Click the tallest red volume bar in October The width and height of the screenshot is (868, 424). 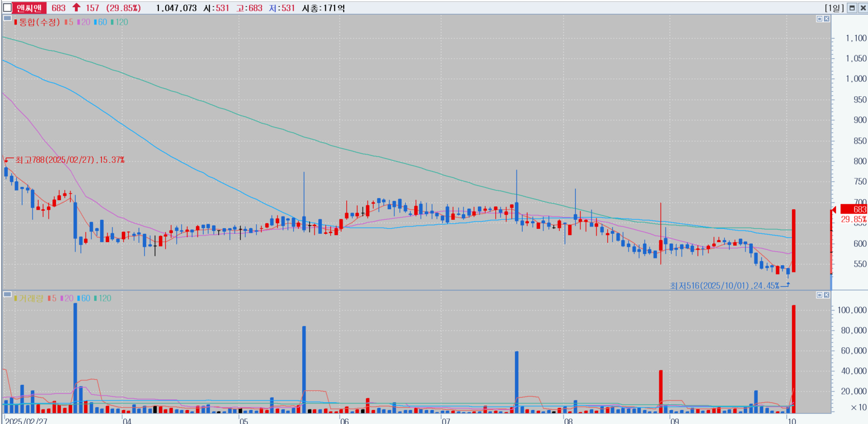tap(794, 359)
